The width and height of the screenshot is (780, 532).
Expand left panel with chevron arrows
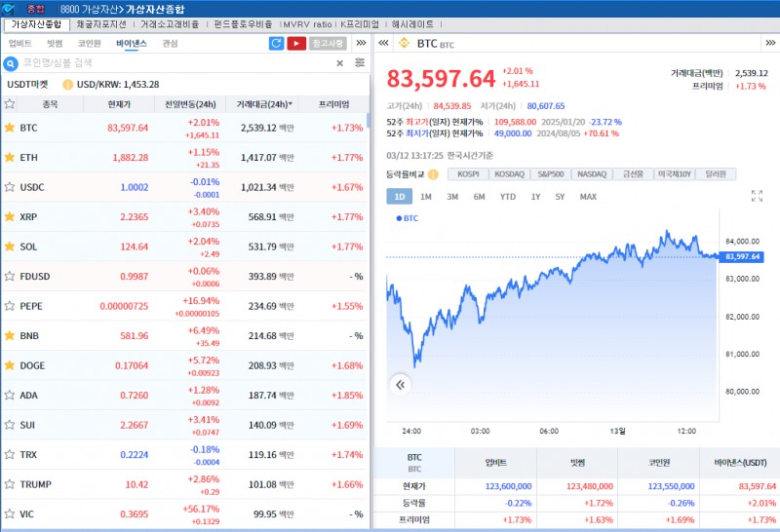(361, 43)
